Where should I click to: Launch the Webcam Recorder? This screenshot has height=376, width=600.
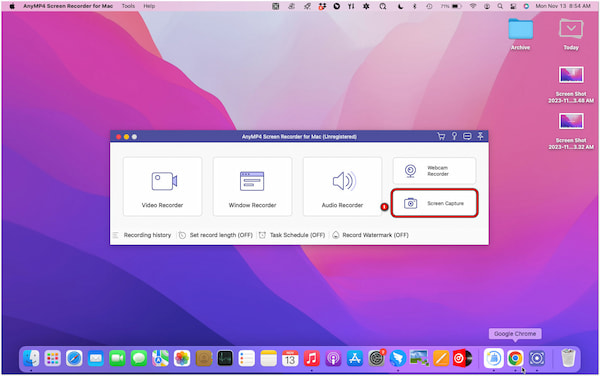pyautogui.click(x=434, y=171)
